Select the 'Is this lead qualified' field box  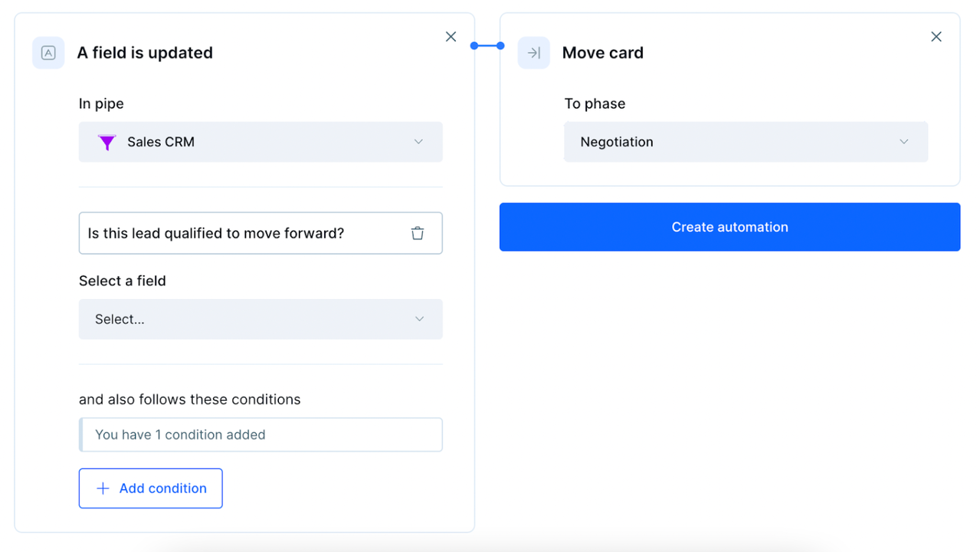point(238,233)
